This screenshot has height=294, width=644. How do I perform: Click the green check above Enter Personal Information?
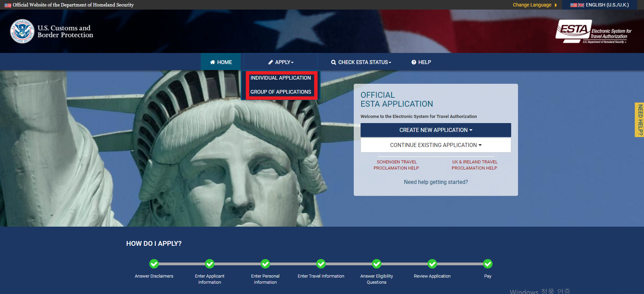265,264
